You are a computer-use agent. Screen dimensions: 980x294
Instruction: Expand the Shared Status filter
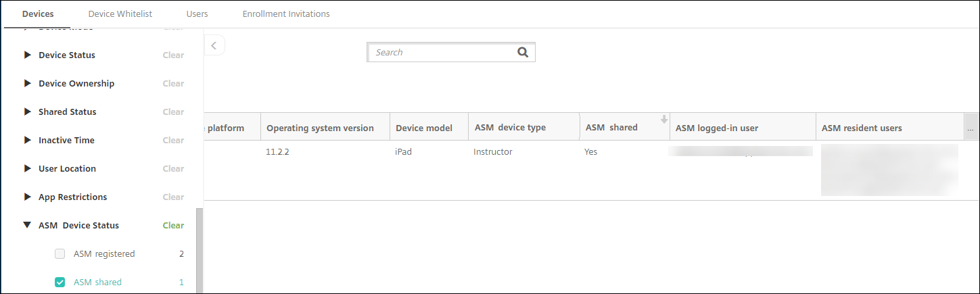(28, 112)
